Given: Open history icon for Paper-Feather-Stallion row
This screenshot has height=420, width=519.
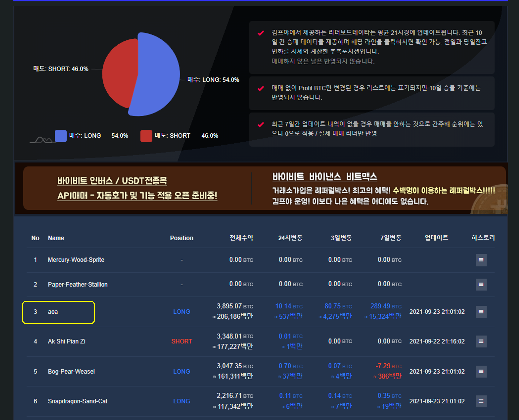Looking at the screenshot, I should 481,284.
